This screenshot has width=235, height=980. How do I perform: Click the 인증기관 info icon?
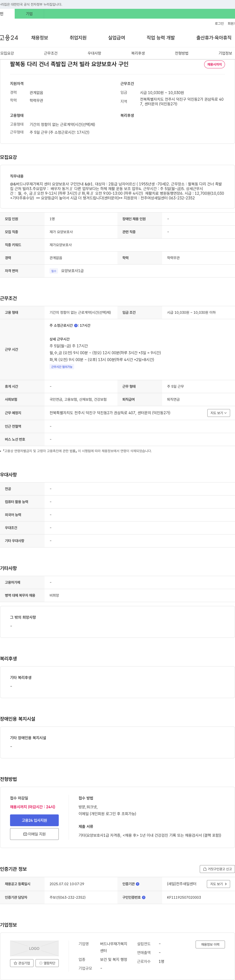point(138,884)
